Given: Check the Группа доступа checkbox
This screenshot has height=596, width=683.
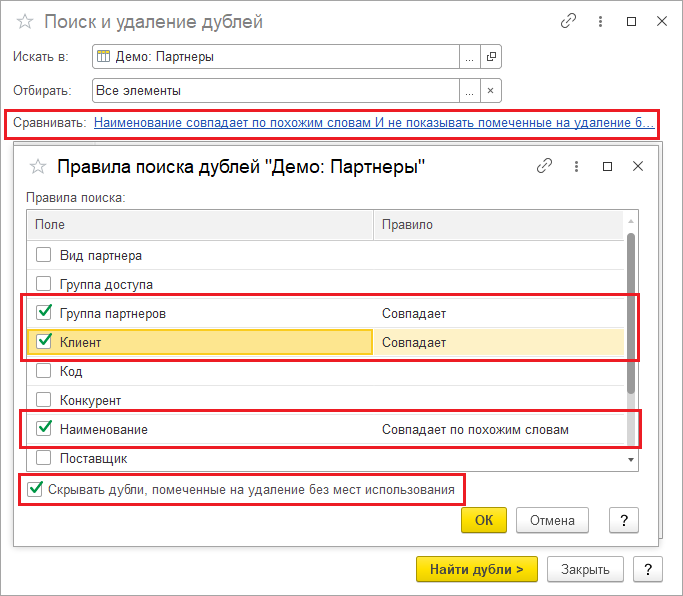Looking at the screenshot, I should point(44,284).
